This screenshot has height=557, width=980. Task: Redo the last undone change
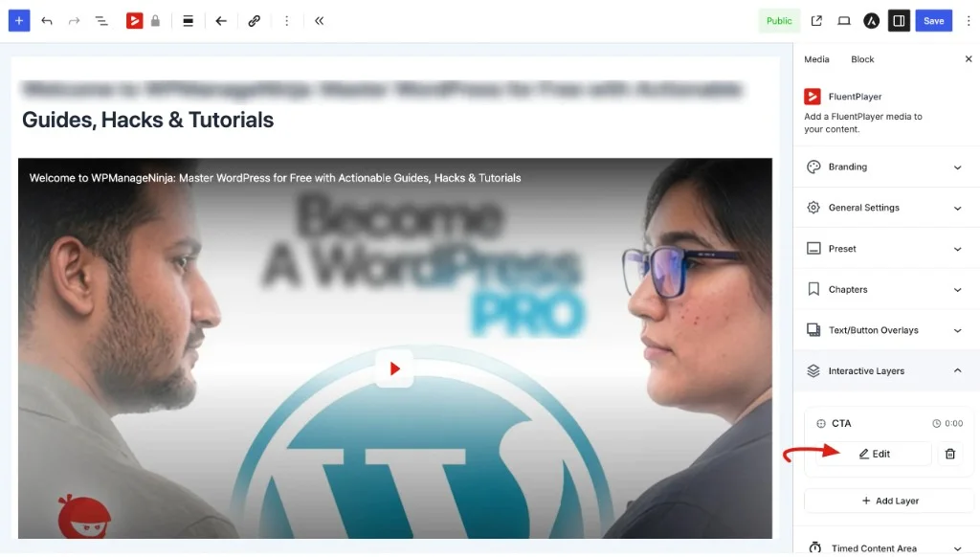[x=74, y=21]
